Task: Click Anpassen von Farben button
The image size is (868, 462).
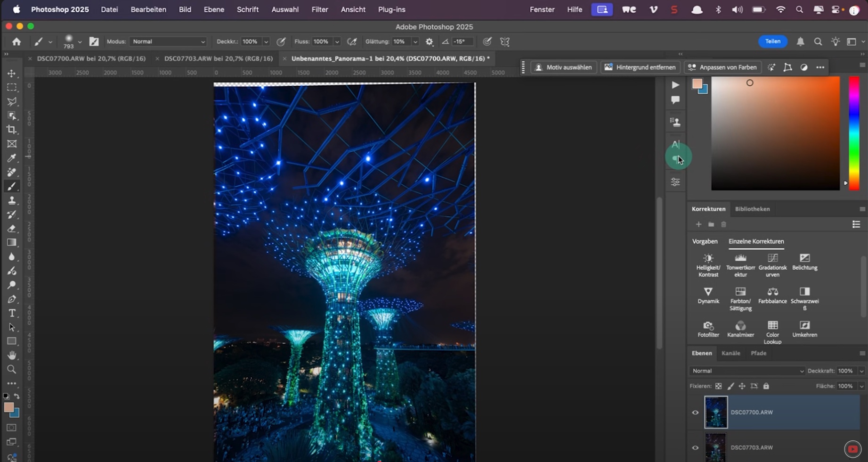Action: tap(722, 67)
